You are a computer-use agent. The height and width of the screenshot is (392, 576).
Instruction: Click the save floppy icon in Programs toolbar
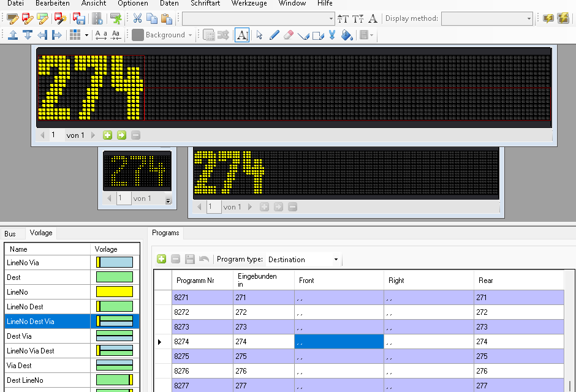click(189, 259)
